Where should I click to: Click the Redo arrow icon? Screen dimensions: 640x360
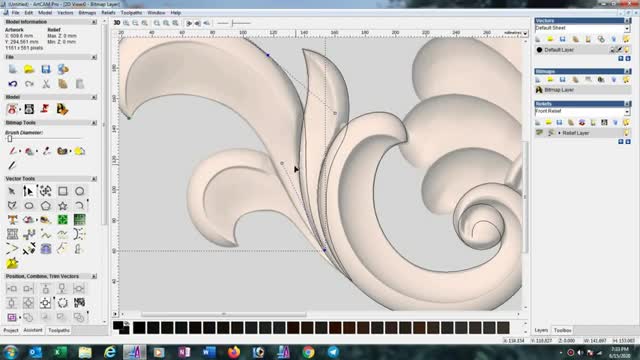(29, 84)
